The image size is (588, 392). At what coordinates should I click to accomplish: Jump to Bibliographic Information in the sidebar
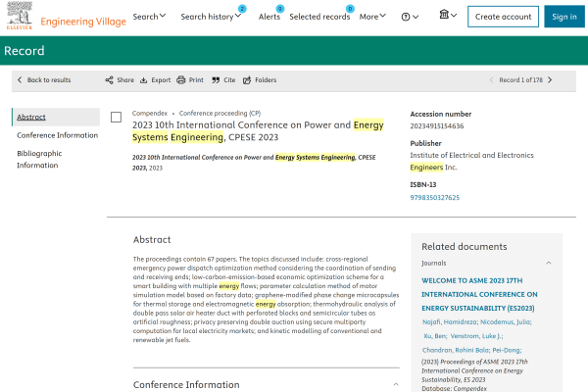tap(39, 159)
